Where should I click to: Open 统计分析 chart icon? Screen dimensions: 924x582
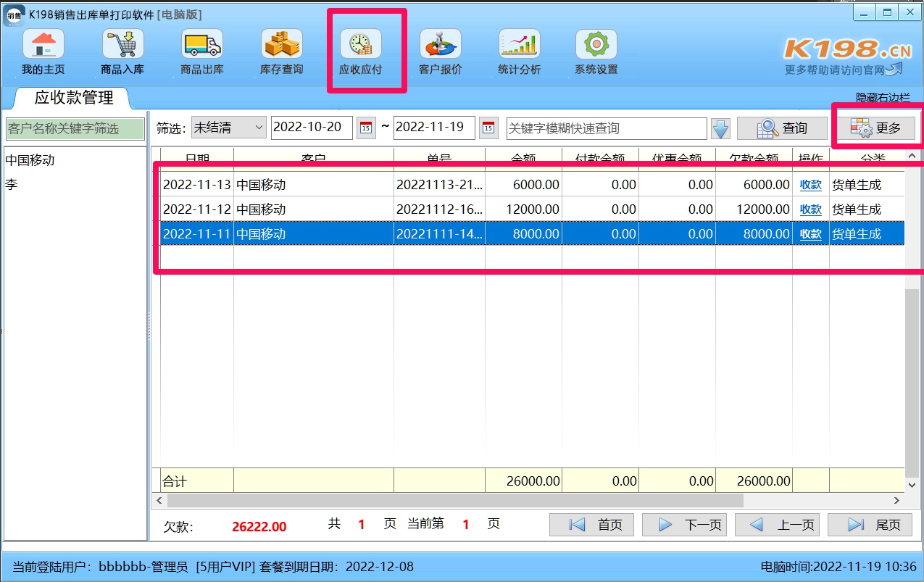point(519,45)
